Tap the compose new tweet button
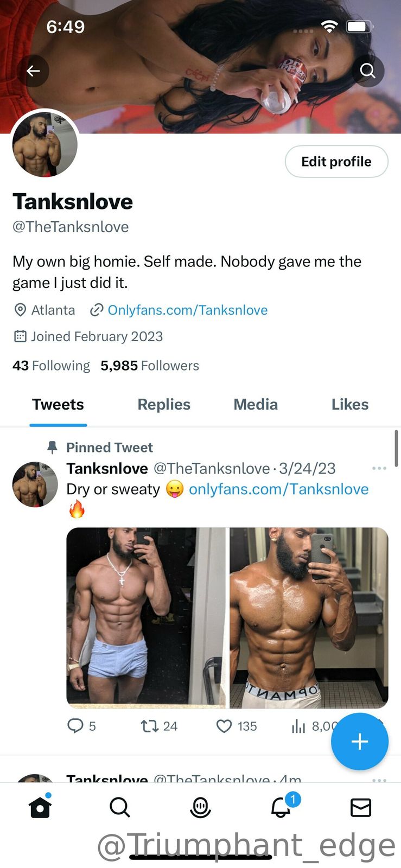The image size is (401, 868). (360, 742)
